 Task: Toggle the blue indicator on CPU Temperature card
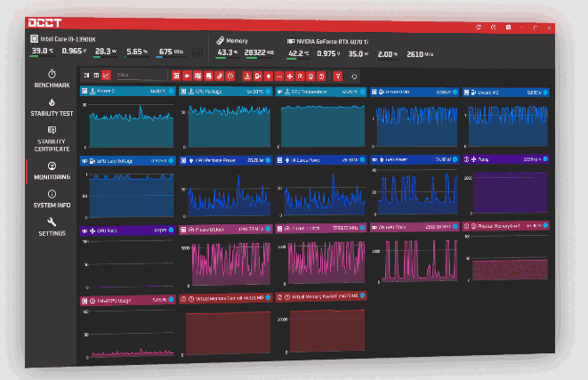(x=363, y=92)
